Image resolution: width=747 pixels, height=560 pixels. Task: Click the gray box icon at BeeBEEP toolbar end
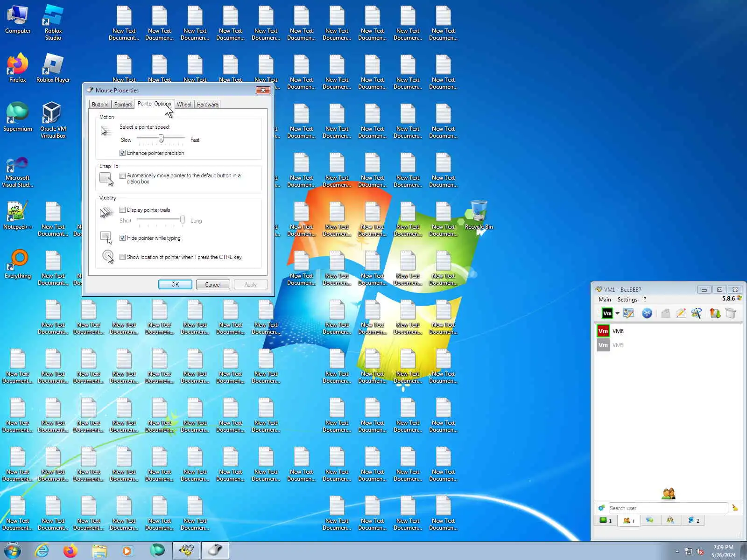[x=731, y=314]
